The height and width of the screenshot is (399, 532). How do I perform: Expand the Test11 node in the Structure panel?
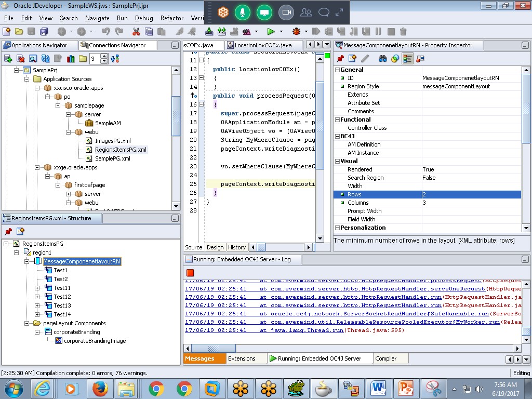tap(36, 288)
